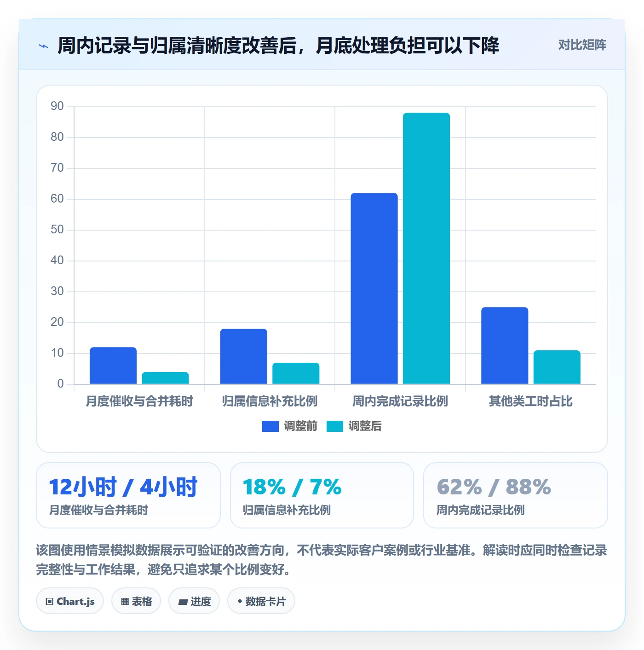The width and height of the screenshot is (644, 650).
Task: Click the grid icon in 表格 chip
Action: pyautogui.click(x=125, y=601)
